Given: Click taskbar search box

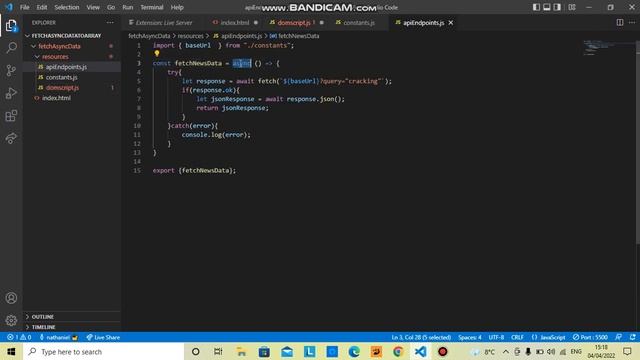Looking at the screenshot, I should tap(104, 351).
